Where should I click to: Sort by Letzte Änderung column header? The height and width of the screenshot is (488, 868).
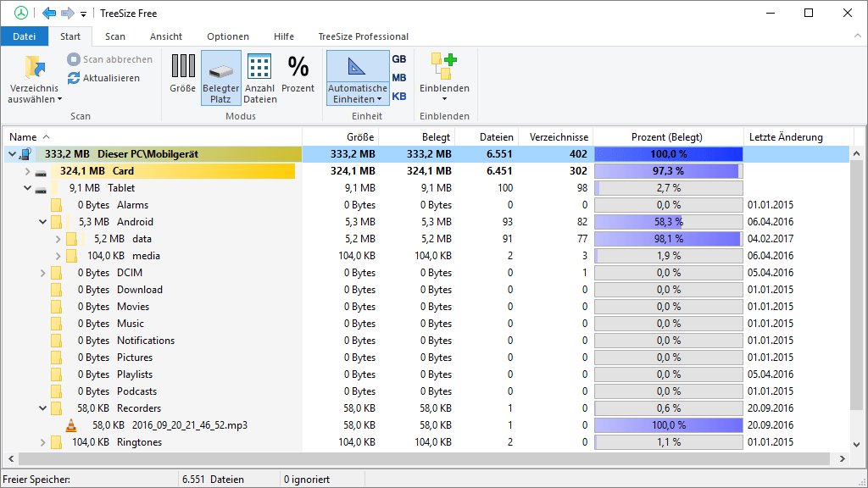(x=798, y=136)
